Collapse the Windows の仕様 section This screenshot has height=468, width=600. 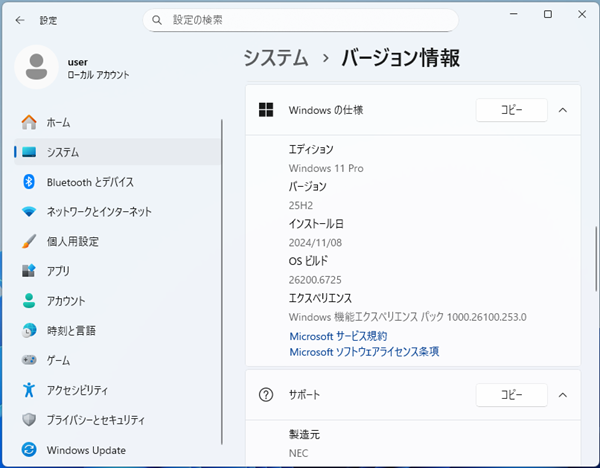562,110
